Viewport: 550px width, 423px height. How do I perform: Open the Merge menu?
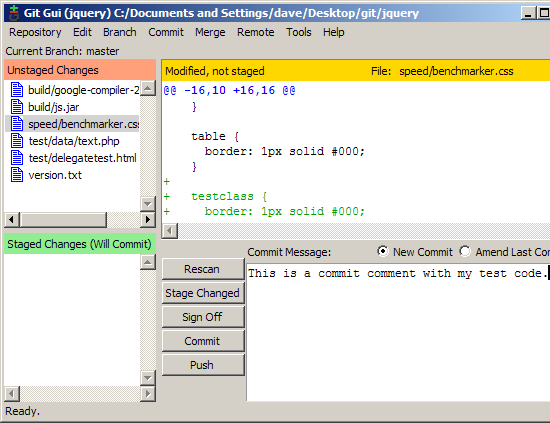(210, 32)
